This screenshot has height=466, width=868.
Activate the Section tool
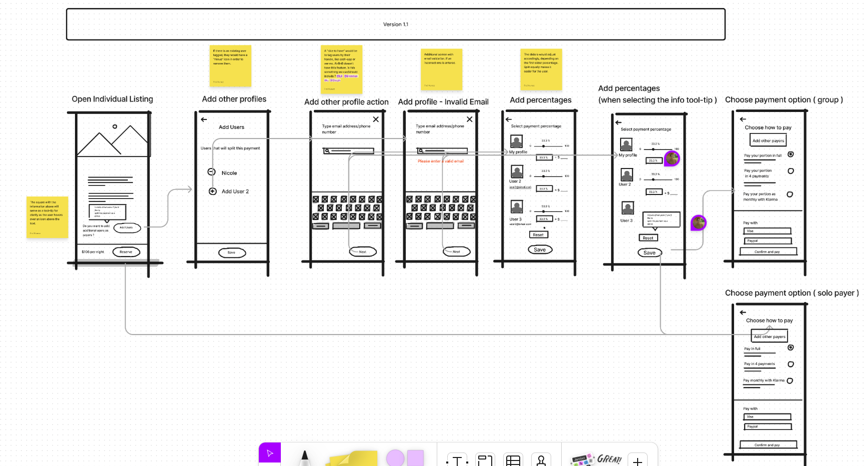485,459
